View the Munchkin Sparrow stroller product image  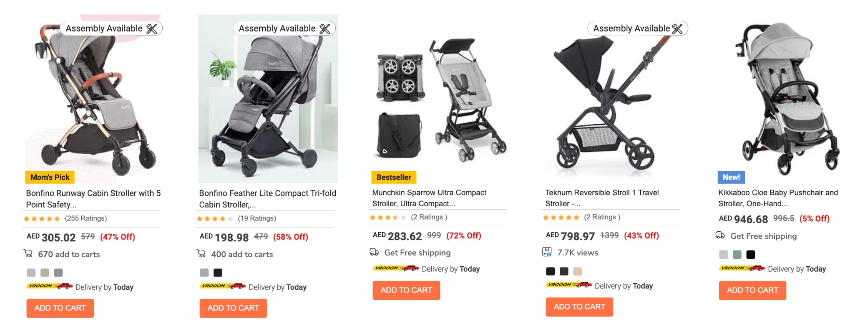[x=440, y=100]
